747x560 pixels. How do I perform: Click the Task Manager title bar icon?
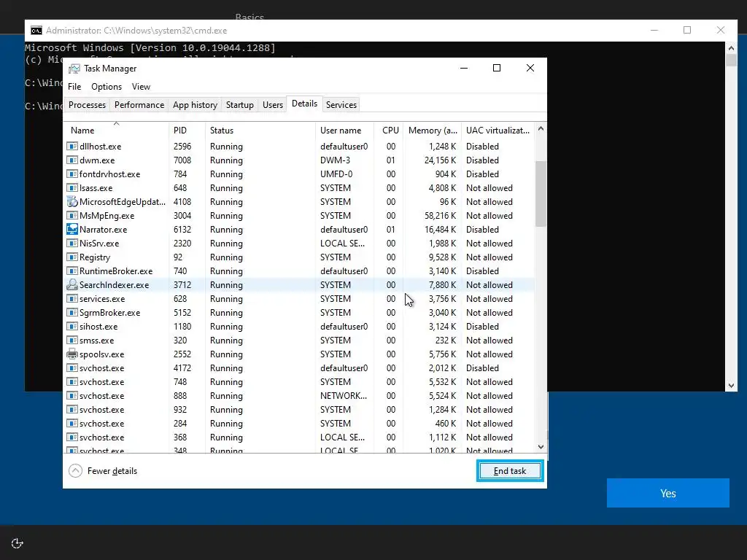[74, 69]
